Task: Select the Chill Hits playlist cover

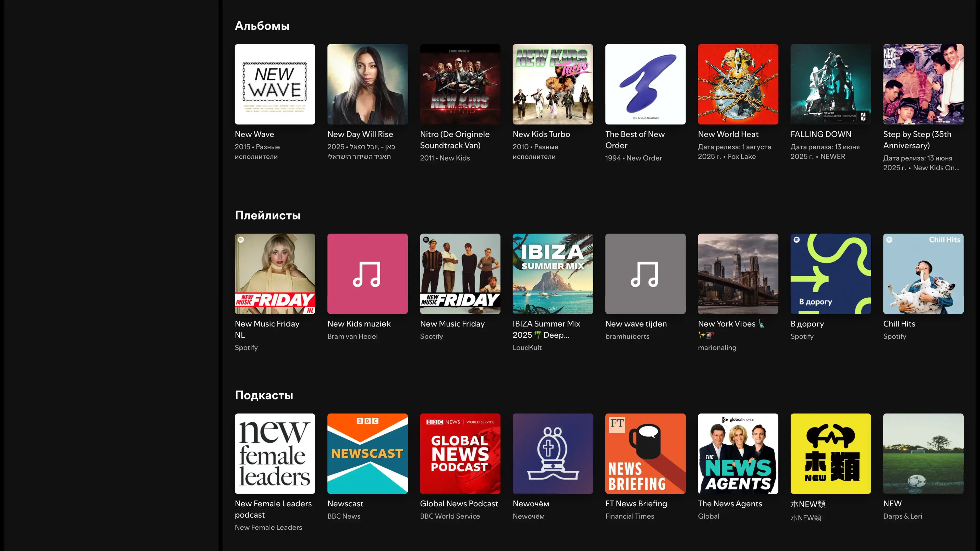Action: pyautogui.click(x=923, y=273)
